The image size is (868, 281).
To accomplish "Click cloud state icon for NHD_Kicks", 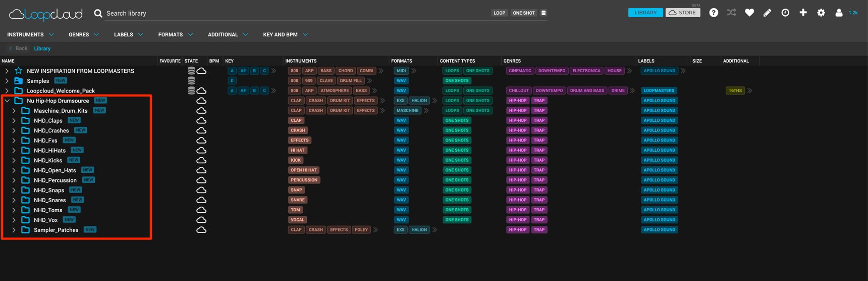I will [201, 160].
